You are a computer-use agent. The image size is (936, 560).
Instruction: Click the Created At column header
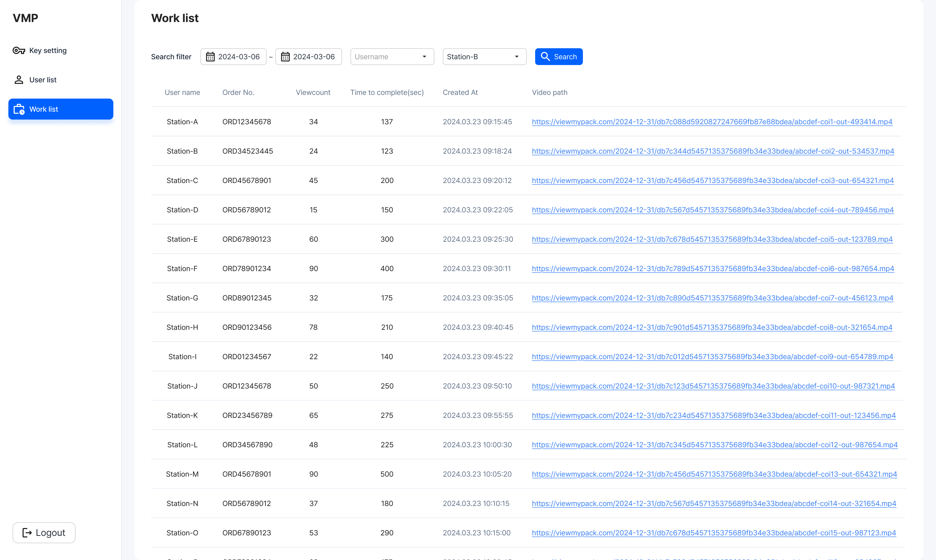pyautogui.click(x=460, y=93)
